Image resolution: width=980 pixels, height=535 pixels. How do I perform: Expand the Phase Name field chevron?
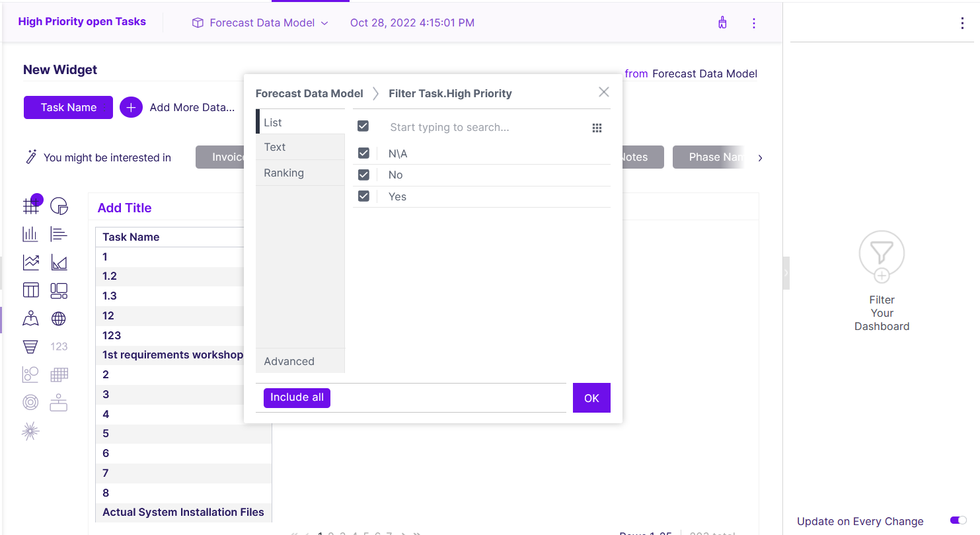[760, 158]
